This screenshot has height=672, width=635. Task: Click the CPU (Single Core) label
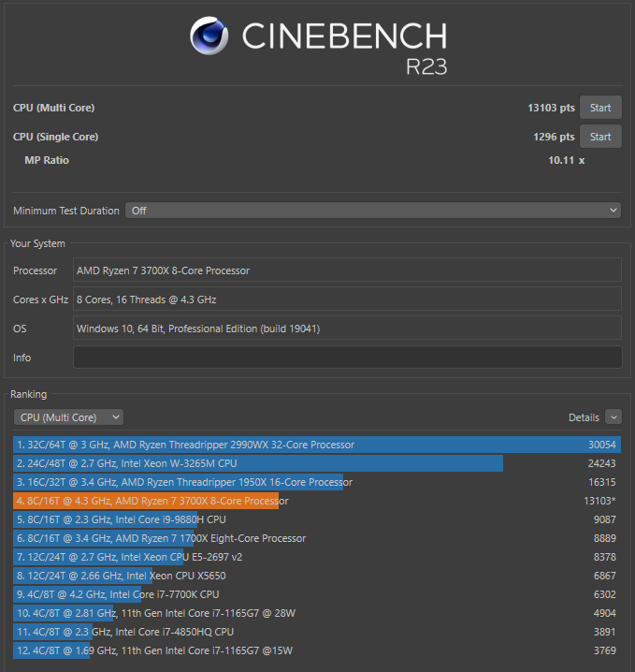coord(56,137)
